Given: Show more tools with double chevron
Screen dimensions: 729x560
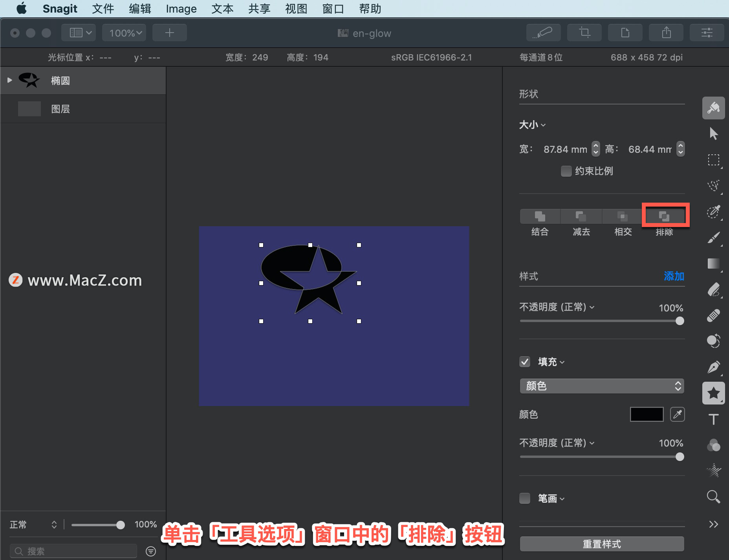Looking at the screenshot, I should pos(713,524).
